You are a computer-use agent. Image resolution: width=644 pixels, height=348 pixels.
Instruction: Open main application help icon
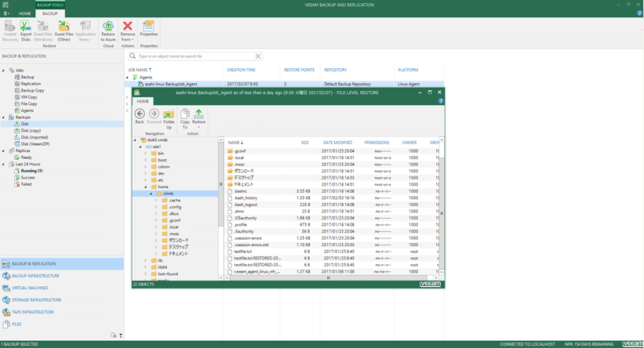[639, 13]
